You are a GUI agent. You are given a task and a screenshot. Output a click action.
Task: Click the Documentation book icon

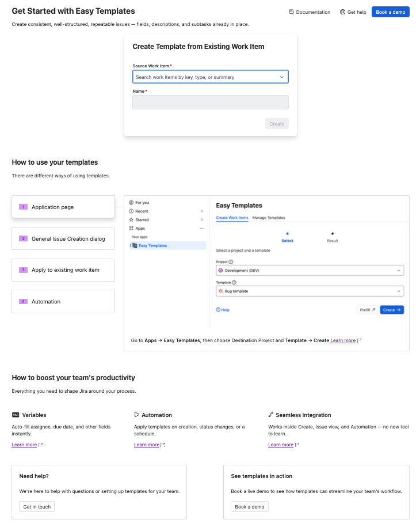click(x=291, y=12)
